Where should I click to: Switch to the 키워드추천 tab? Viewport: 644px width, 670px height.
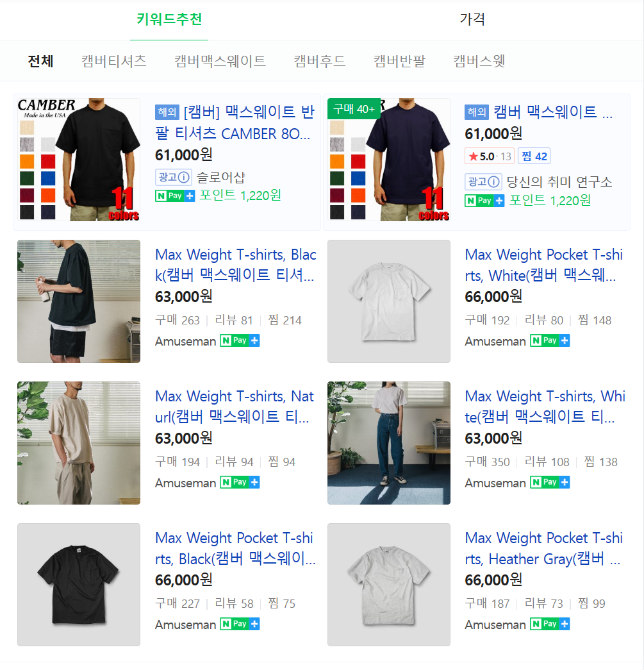point(169,19)
